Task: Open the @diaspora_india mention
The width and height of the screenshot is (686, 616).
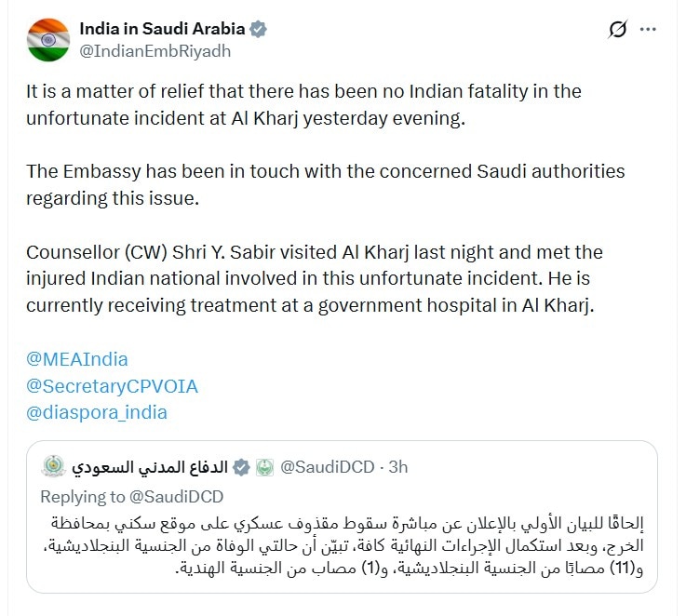Action: 97,412
